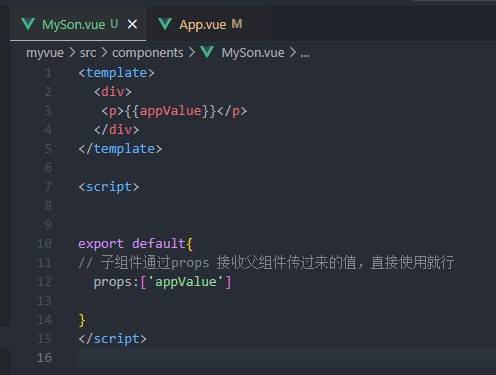Click line number 1 in gutter
This screenshot has width=496, height=375.
tap(48, 73)
